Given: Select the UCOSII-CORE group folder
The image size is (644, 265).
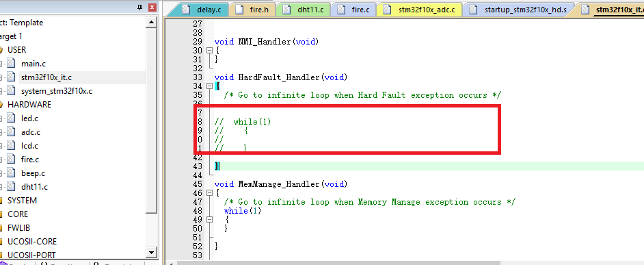Looking at the screenshot, I should coord(32,241).
